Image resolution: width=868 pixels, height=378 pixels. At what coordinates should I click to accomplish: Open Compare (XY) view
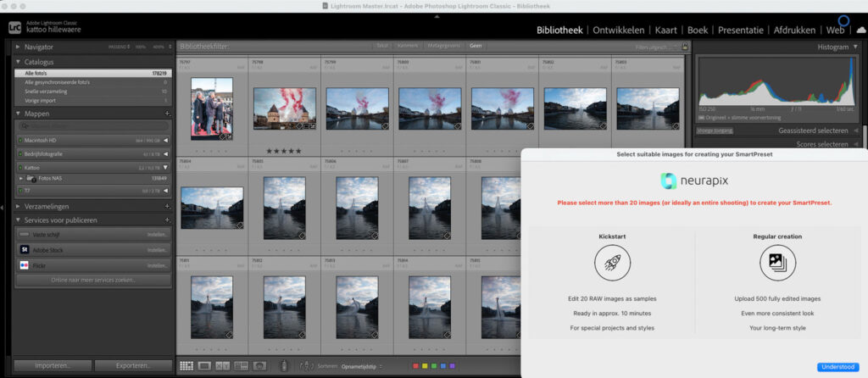point(223,366)
